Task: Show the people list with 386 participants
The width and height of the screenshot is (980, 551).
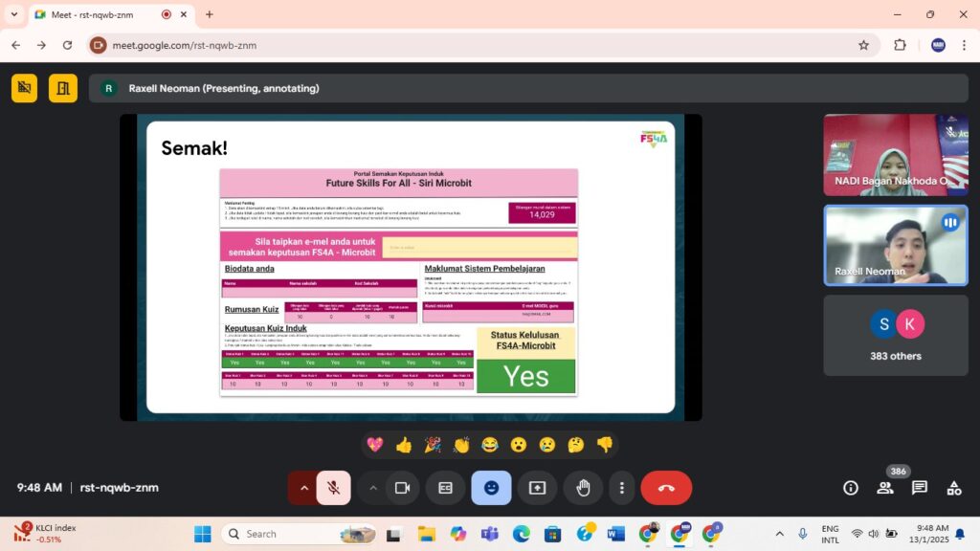Action: [x=885, y=488]
